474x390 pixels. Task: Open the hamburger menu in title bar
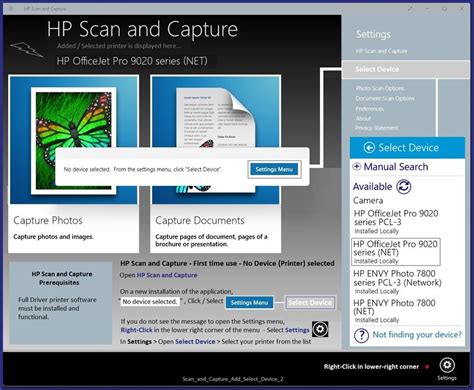11,9
